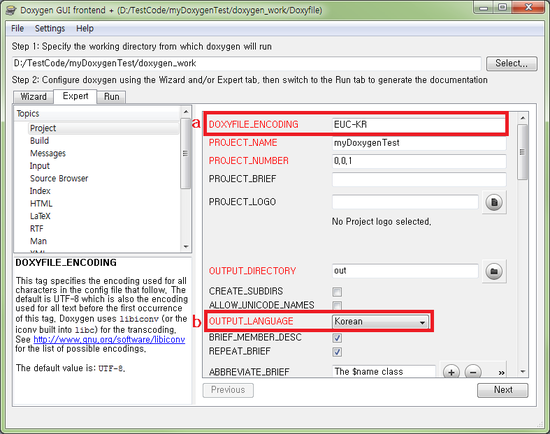Select the Source Browser topic

point(59,179)
